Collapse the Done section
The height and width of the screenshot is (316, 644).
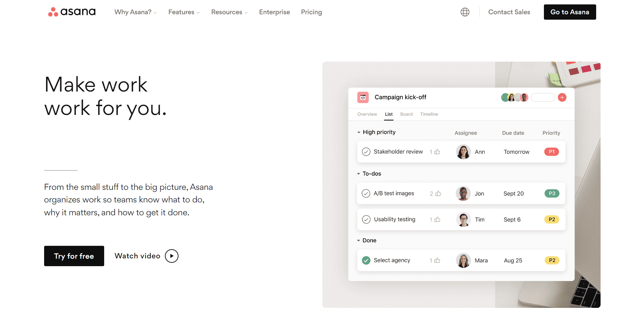[358, 240]
